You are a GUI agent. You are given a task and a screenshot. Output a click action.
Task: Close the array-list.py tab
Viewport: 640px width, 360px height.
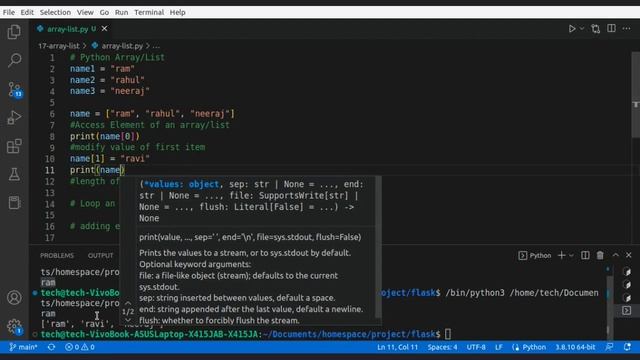(x=104, y=29)
